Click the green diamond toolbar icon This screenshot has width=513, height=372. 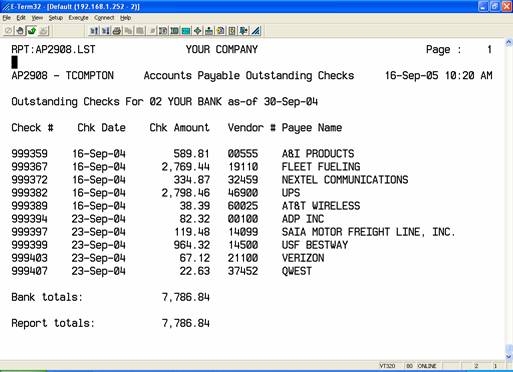(198, 31)
